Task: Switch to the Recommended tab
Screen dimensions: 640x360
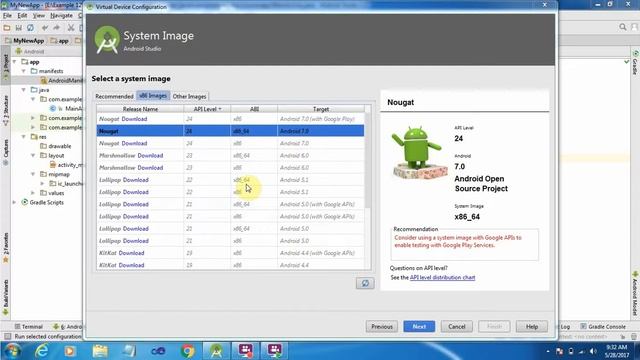Action: [114, 96]
